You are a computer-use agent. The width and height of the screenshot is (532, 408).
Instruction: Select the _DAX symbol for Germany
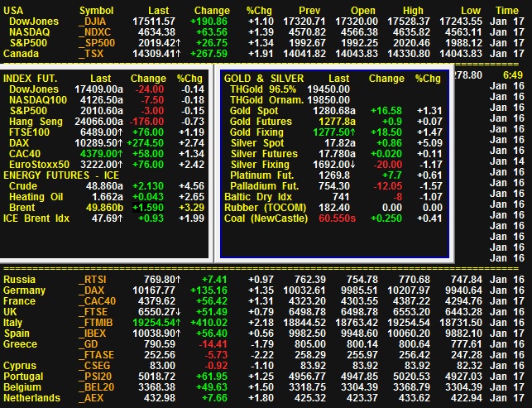[91, 290]
